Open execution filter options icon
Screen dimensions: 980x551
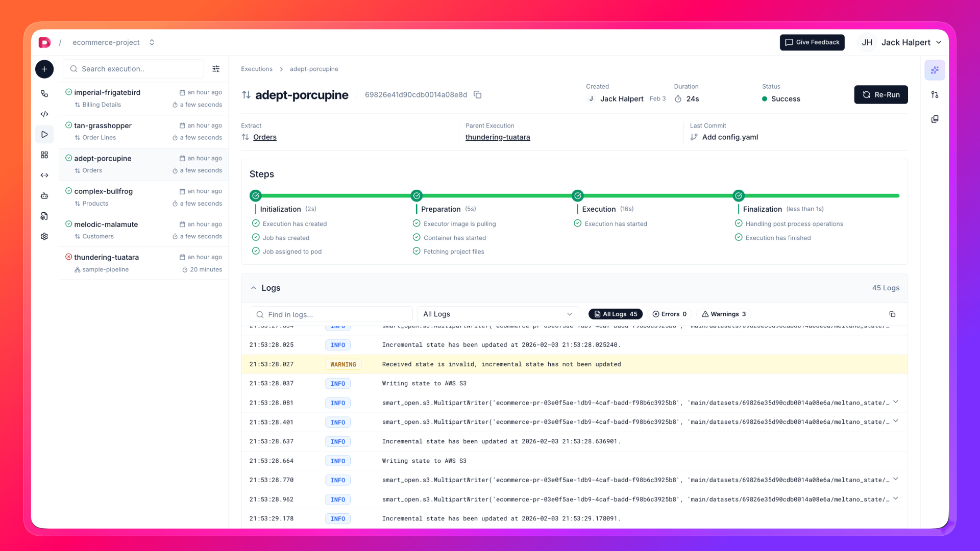coord(216,69)
